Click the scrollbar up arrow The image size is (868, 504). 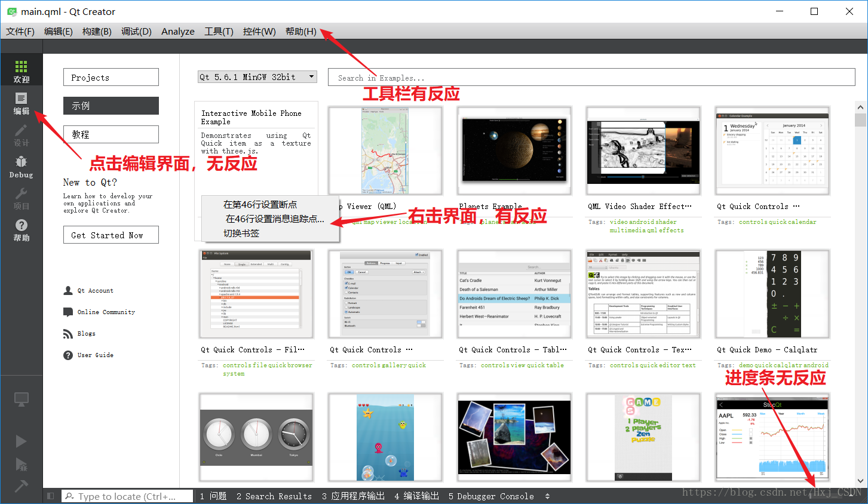[x=860, y=107]
